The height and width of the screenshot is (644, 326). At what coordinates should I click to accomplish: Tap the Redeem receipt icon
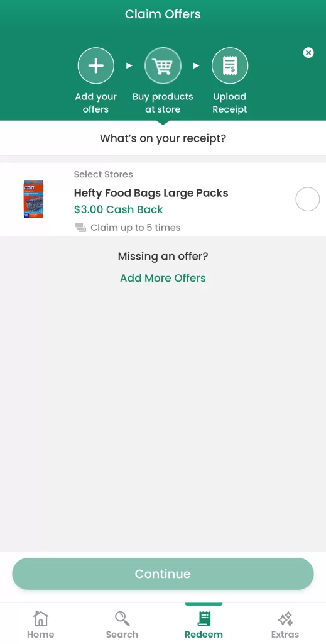click(x=204, y=619)
